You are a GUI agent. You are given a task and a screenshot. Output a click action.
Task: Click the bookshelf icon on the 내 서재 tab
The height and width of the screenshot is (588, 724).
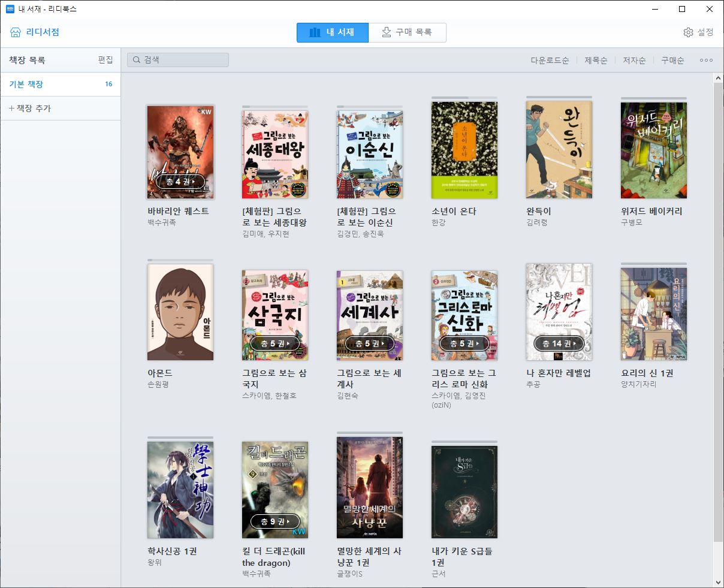point(314,32)
